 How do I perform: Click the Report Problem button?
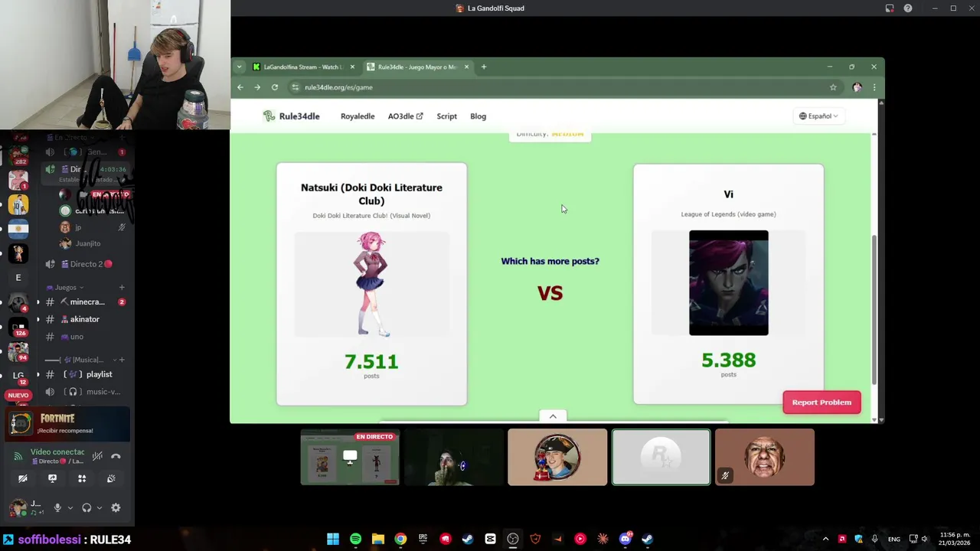pyautogui.click(x=822, y=403)
